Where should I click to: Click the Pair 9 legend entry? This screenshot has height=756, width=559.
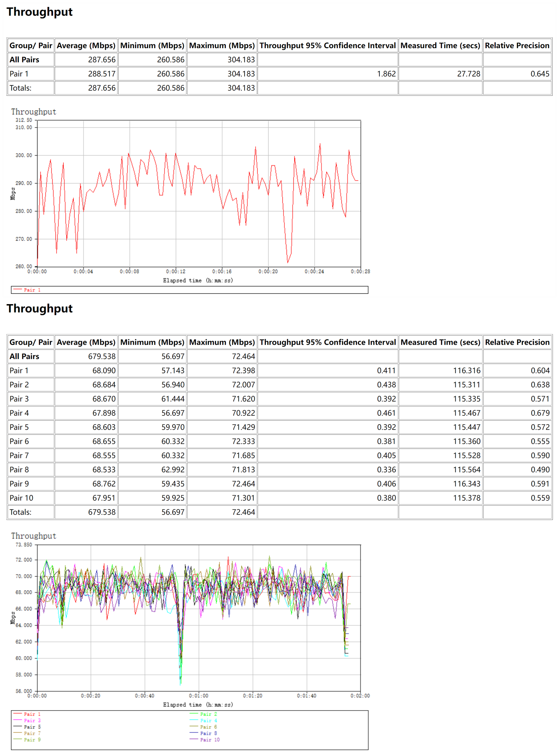coord(32,739)
